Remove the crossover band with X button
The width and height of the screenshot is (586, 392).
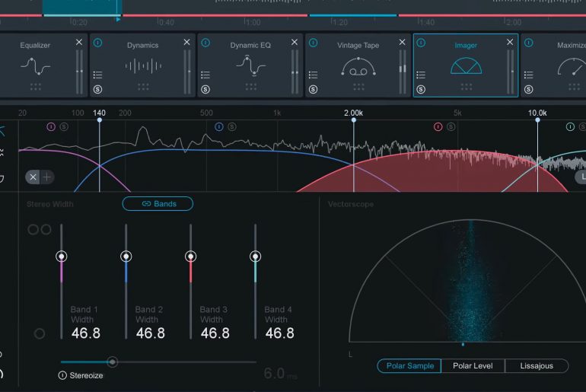click(33, 177)
